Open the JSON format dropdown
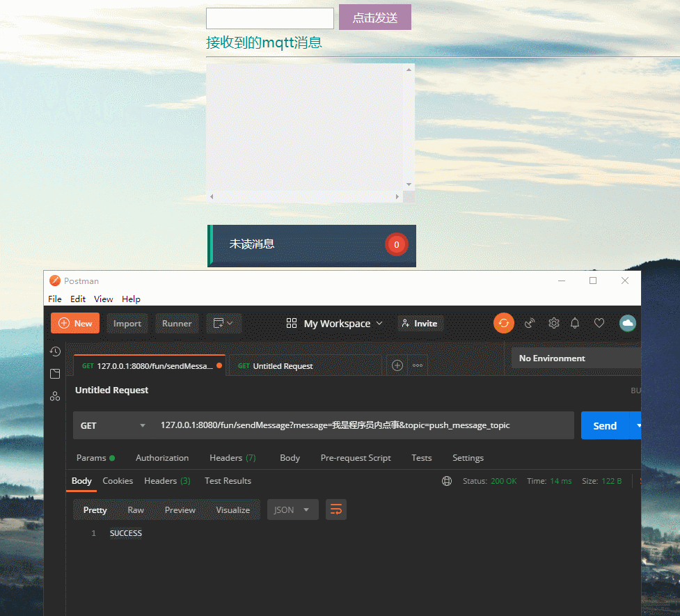 click(293, 510)
